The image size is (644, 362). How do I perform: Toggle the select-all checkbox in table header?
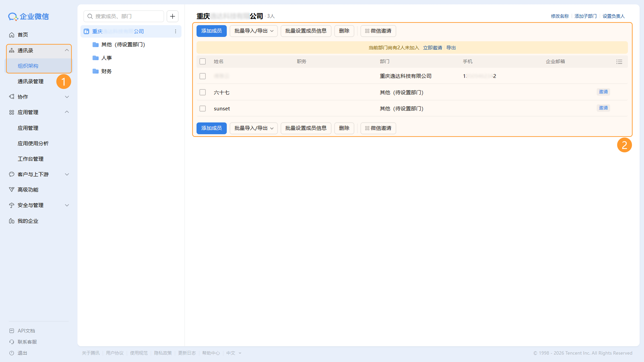point(202,62)
